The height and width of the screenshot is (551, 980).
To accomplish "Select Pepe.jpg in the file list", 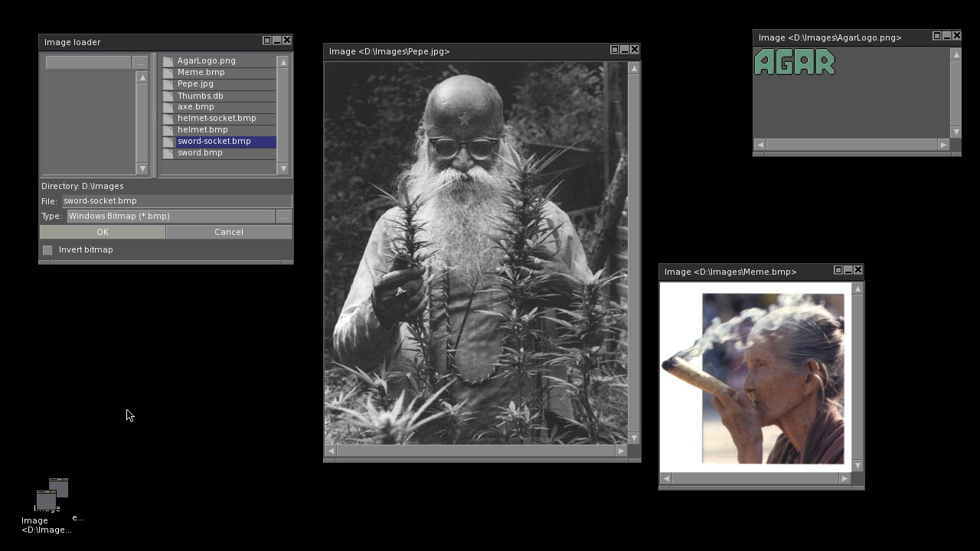I will point(195,84).
